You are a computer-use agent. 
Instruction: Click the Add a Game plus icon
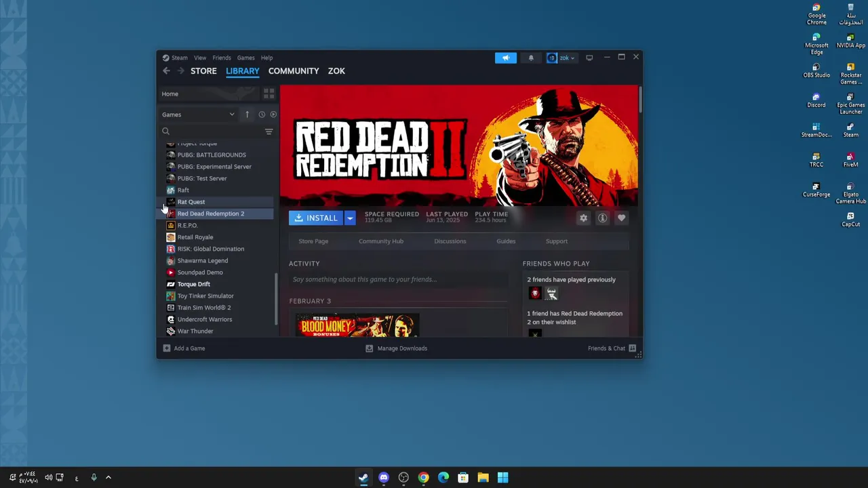click(167, 348)
